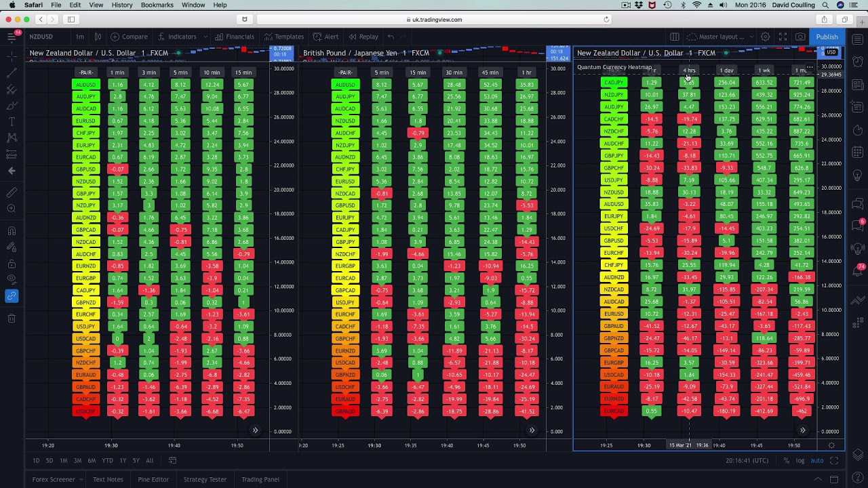
Task: Select the 5D date range
Action: click(49, 460)
